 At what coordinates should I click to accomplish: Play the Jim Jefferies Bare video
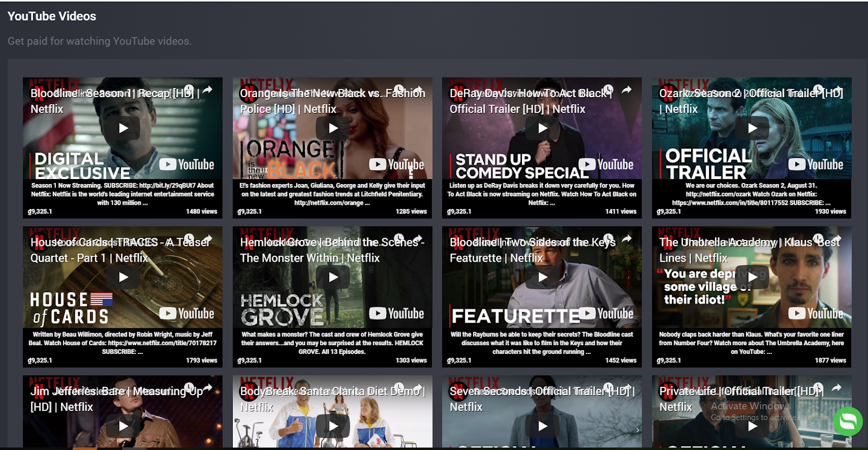coord(123,426)
